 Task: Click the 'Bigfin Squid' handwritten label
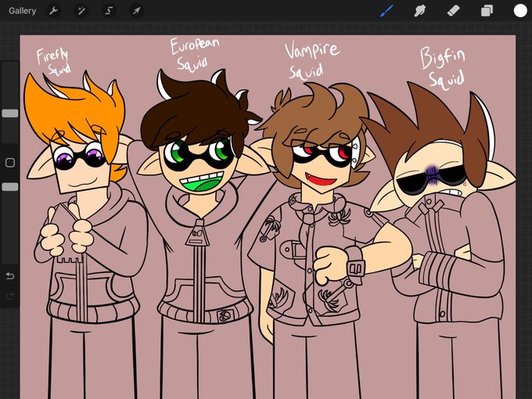point(443,68)
